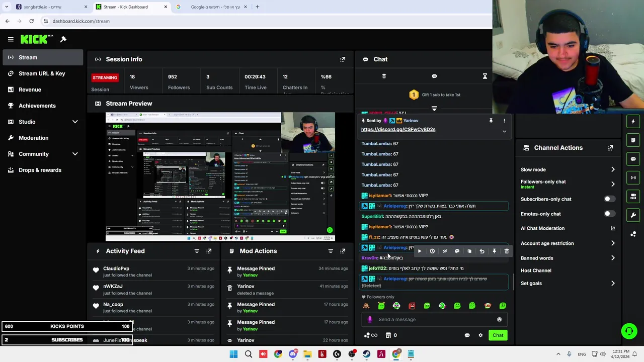Collapse leaderboard with arrow under Gift 1 sub

pos(434,108)
